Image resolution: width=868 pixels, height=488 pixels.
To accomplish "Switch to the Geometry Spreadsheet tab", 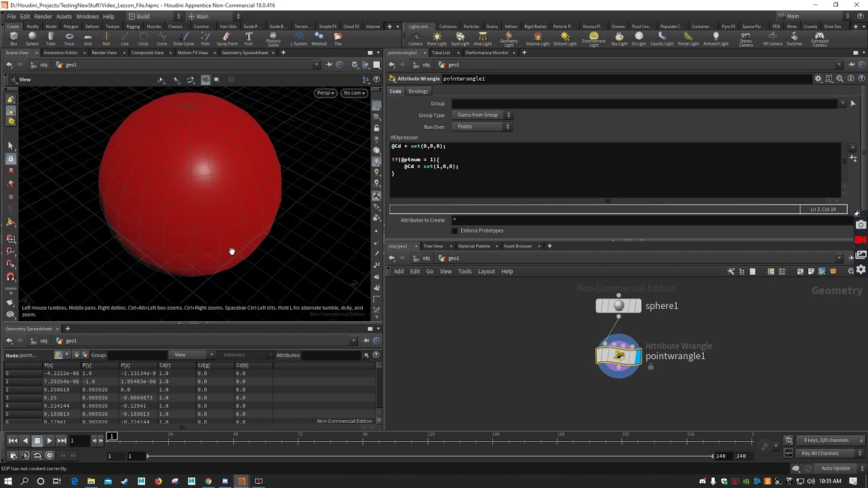I will [x=245, y=53].
